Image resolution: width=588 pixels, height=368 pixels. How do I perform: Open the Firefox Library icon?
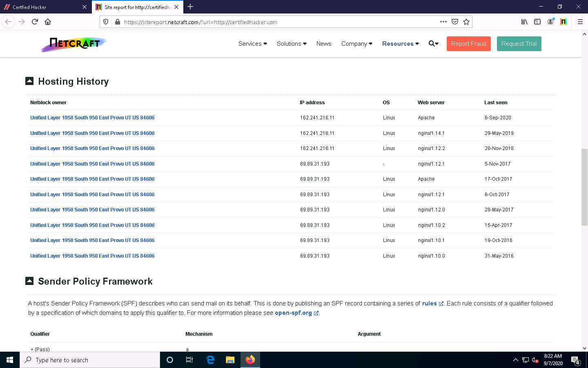[x=524, y=22]
